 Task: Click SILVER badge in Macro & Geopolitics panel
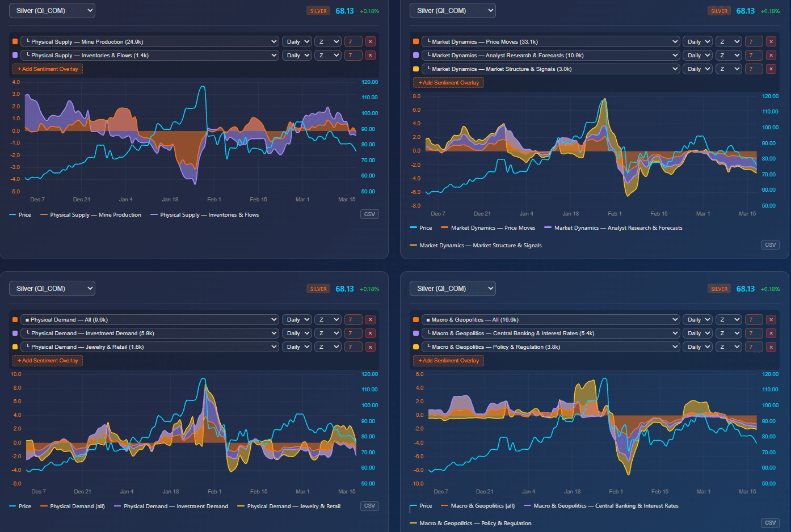click(719, 289)
